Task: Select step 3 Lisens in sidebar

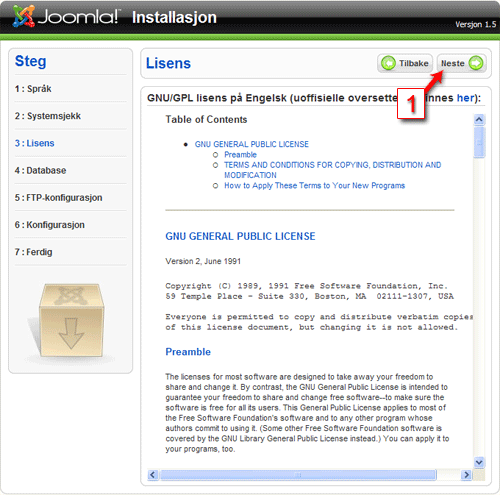Action: coord(34,143)
